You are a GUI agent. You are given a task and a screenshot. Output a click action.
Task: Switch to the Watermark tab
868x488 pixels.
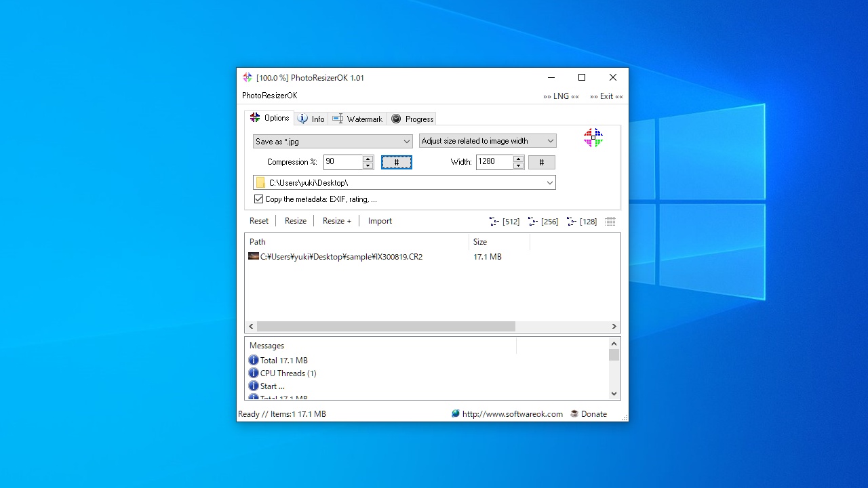pos(357,119)
